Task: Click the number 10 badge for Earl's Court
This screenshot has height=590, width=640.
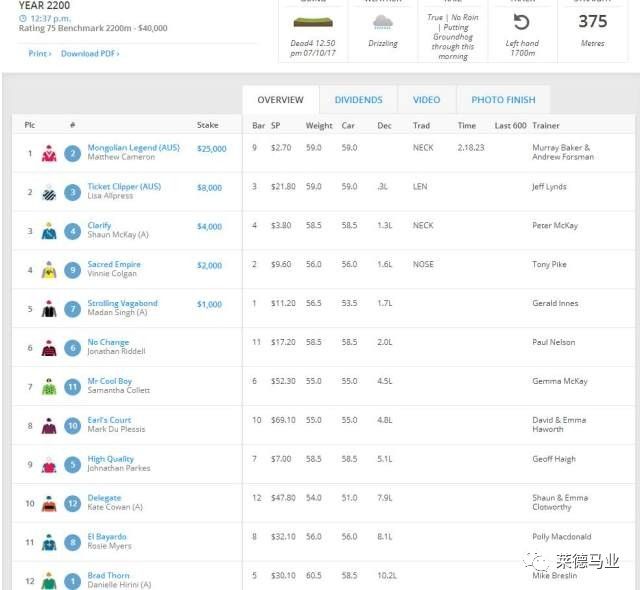Action: pos(73,426)
